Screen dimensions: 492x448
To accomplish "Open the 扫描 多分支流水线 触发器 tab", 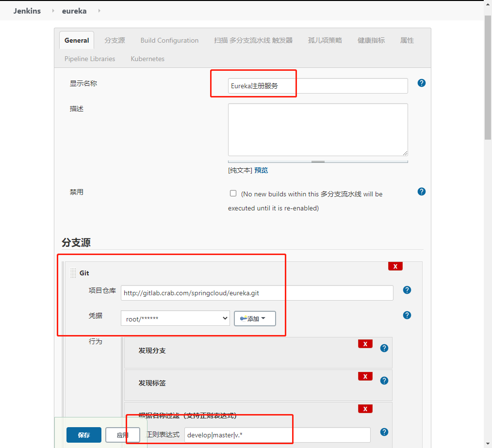I will pos(253,40).
